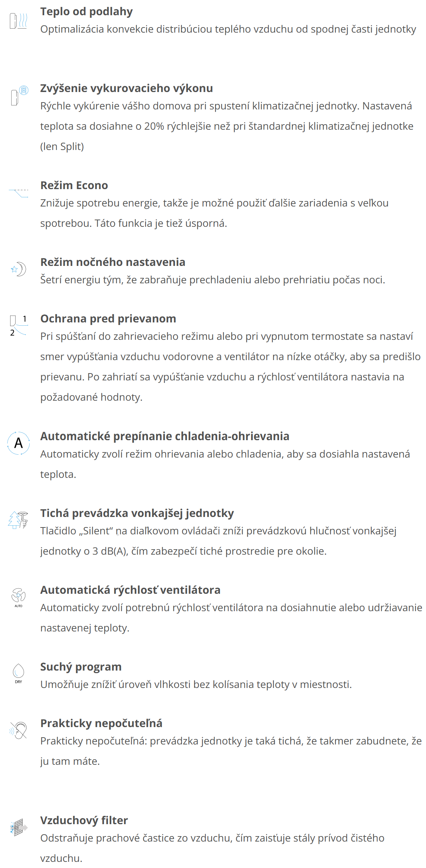
Task: Click the heading Suchý program
Action: point(81,667)
